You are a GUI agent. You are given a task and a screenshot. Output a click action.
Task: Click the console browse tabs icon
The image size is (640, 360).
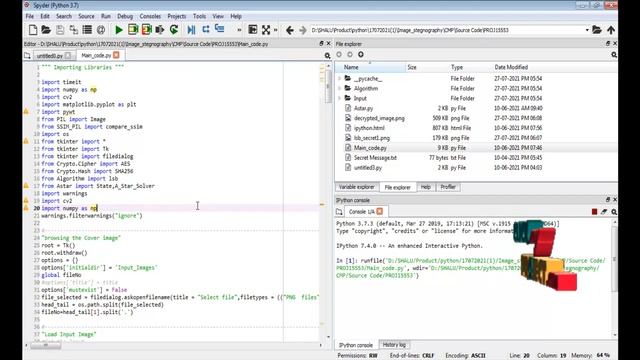click(x=339, y=211)
